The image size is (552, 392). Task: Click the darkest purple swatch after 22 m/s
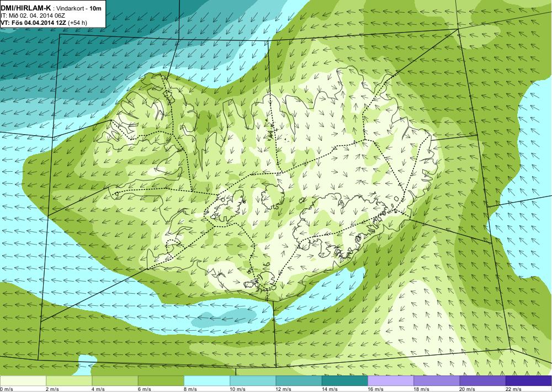pos(529,381)
